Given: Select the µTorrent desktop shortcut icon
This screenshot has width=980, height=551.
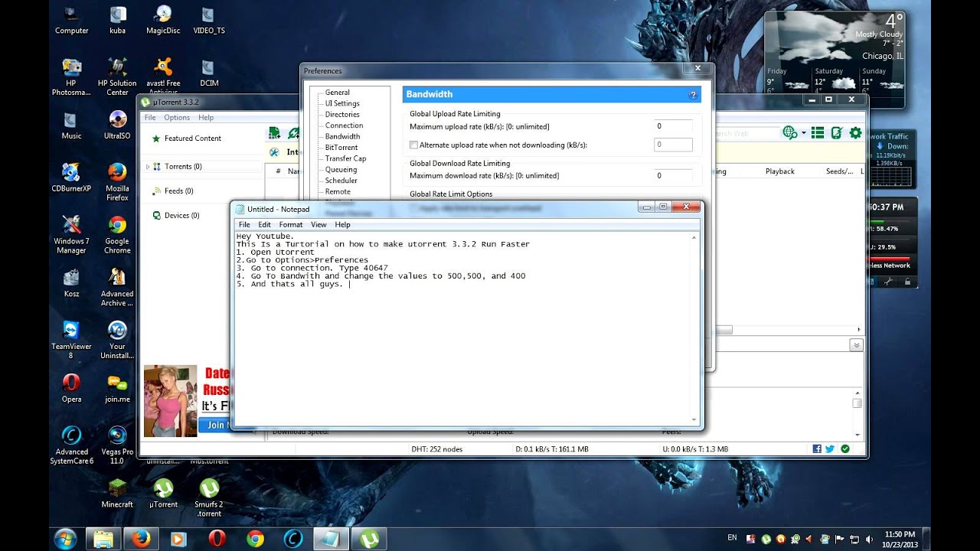Looking at the screenshot, I should pyautogui.click(x=163, y=494).
